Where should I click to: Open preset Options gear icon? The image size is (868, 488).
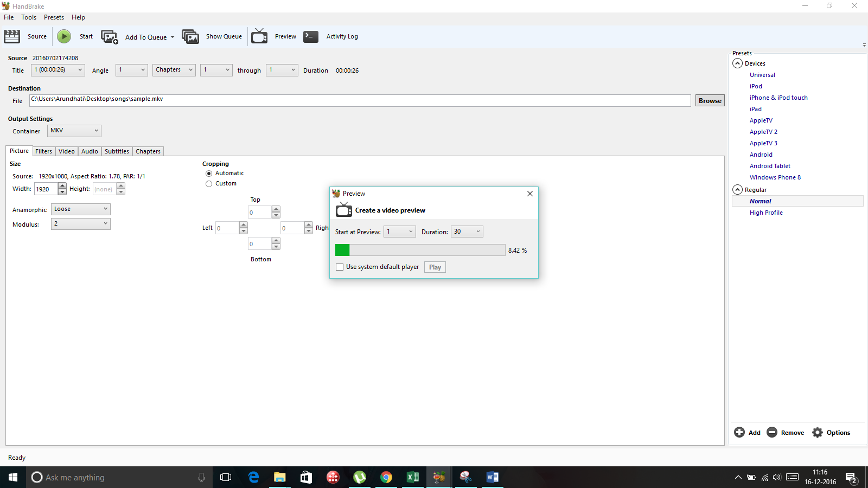(818, 432)
